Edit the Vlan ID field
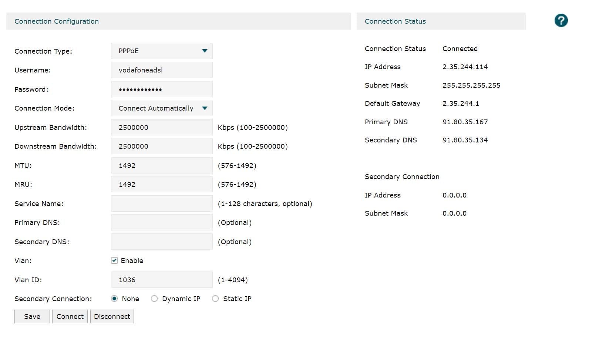 pos(162,280)
